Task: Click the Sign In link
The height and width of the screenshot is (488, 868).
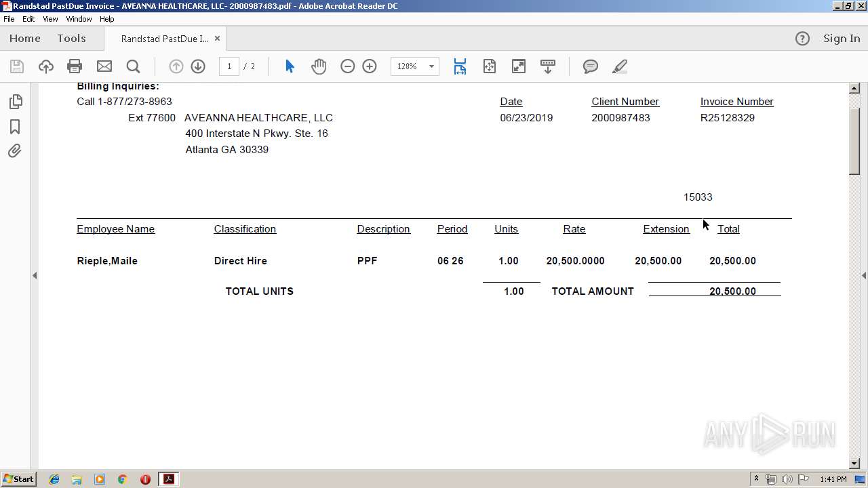Action: pyautogui.click(x=842, y=39)
